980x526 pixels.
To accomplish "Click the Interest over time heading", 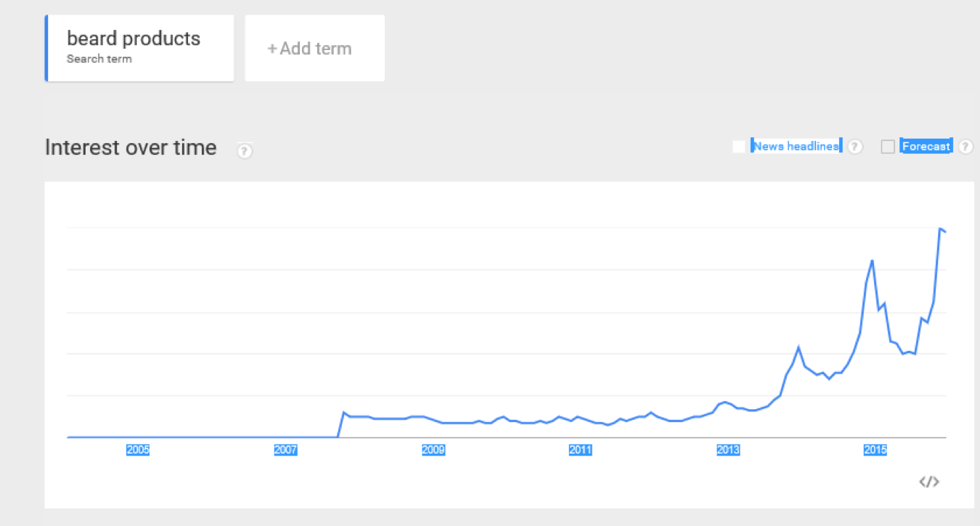I will point(131,147).
